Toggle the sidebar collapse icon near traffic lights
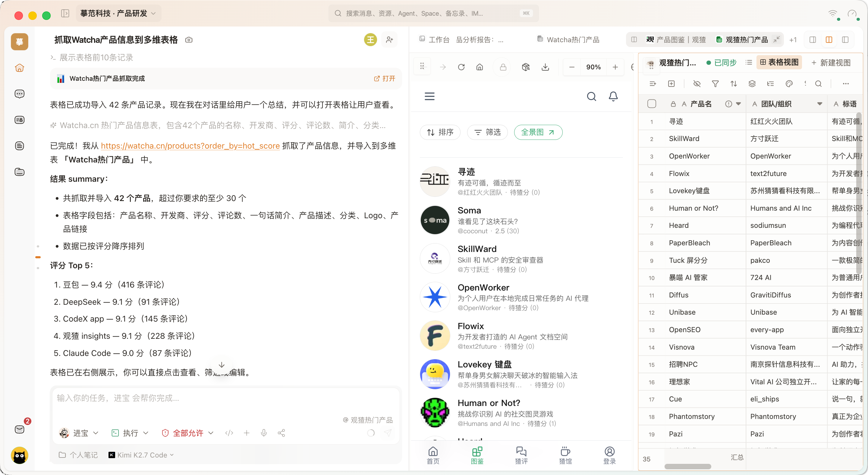868x475 pixels. pos(65,14)
